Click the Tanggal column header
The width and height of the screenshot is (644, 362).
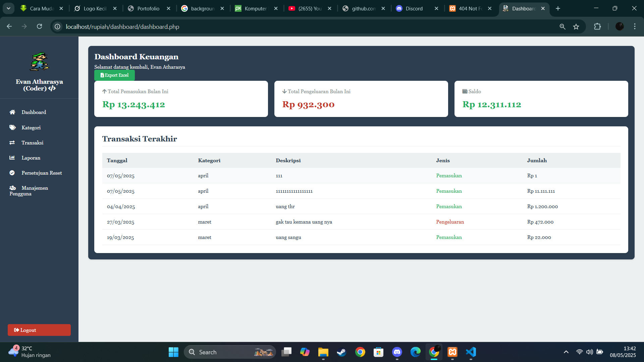click(117, 161)
